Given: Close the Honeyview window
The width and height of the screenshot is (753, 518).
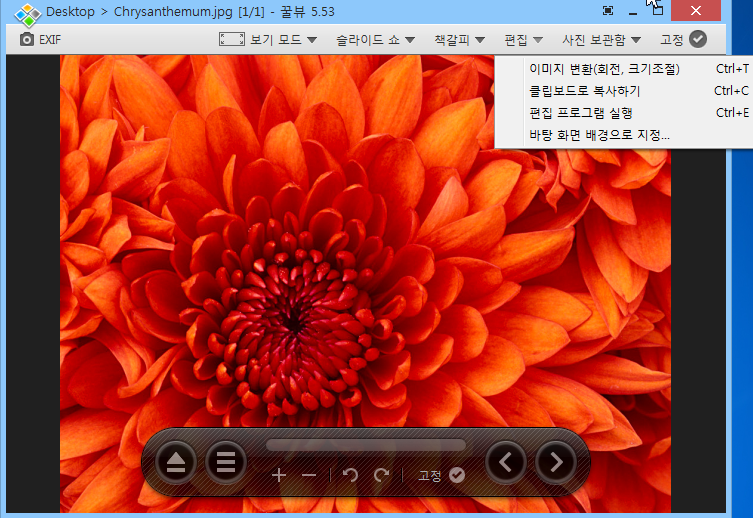Looking at the screenshot, I should click(695, 11).
